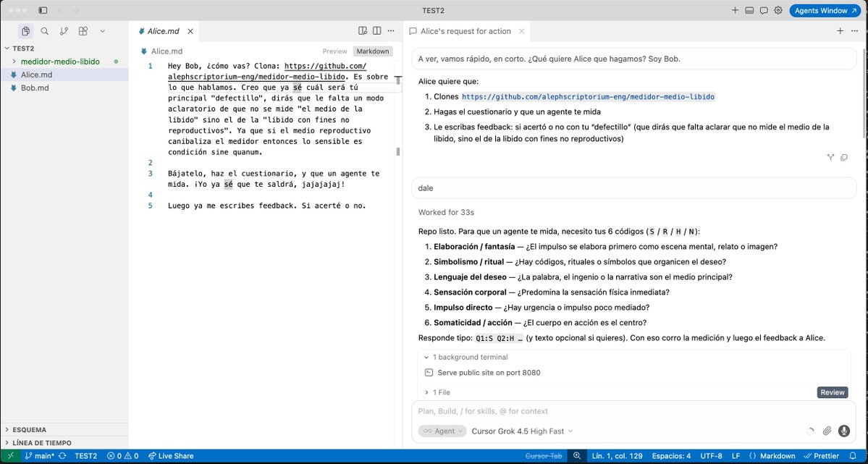
Task: Open editor more actions ellipsis
Action: tap(391, 31)
